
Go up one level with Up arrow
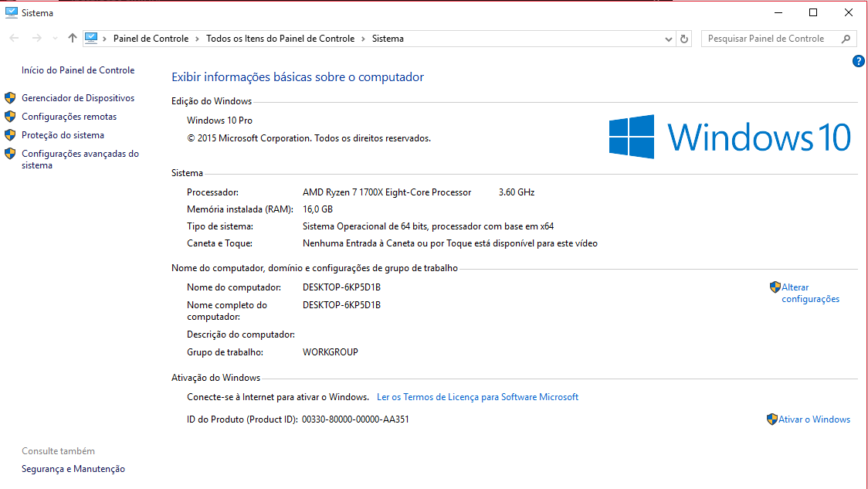tap(73, 38)
